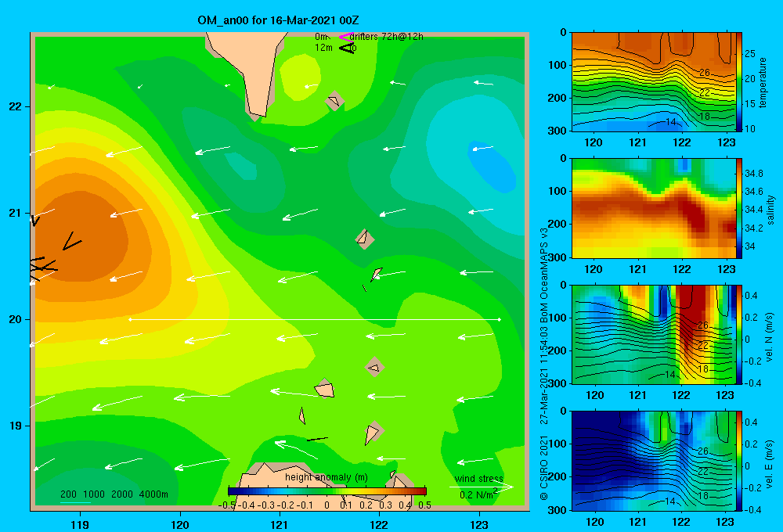The image size is (783, 532).
Task: Click latitude label "20" on main map
Action: [x=15, y=319]
